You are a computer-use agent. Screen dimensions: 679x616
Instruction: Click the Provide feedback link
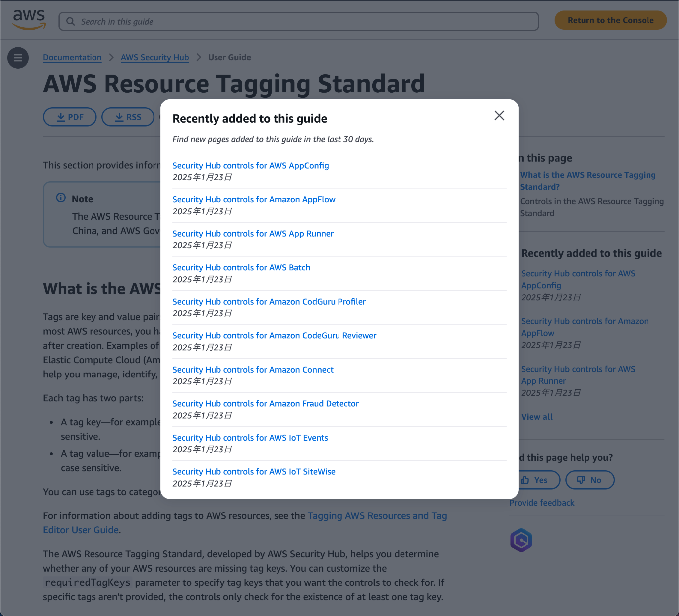pyautogui.click(x=542, y=503)
